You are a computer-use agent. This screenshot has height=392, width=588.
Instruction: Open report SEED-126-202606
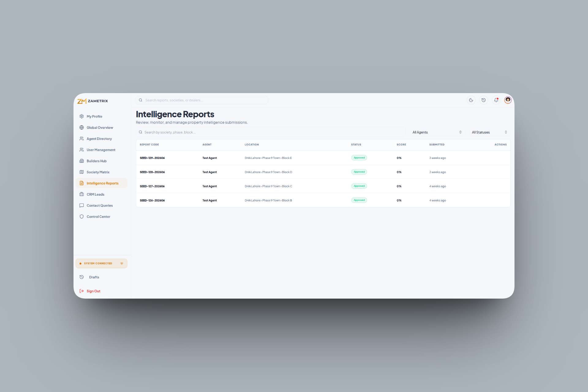[x=152, y=200]
